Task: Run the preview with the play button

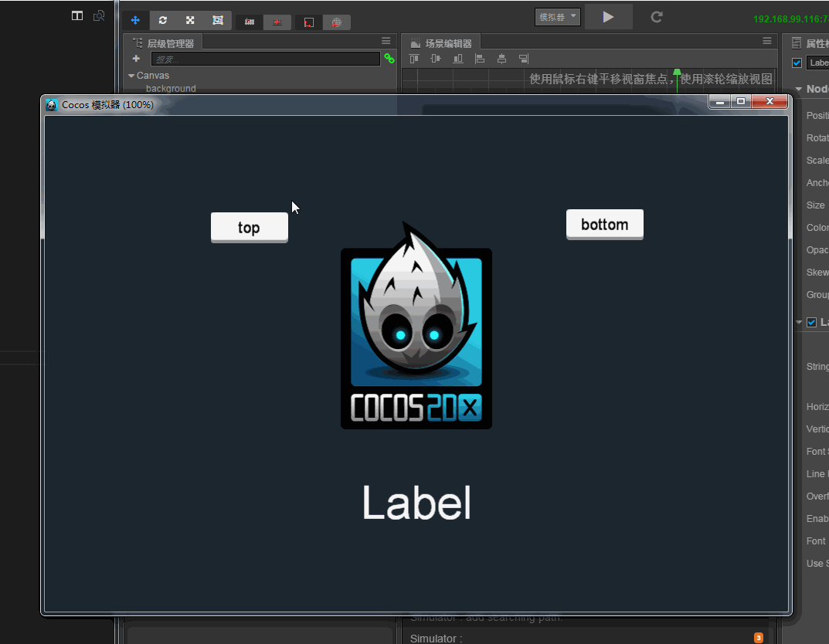Action: 609,17
